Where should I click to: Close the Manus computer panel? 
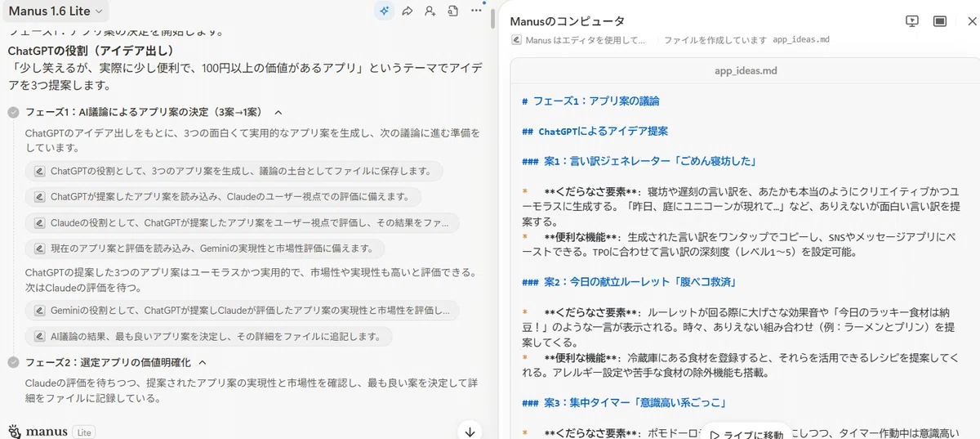point(971,21)
